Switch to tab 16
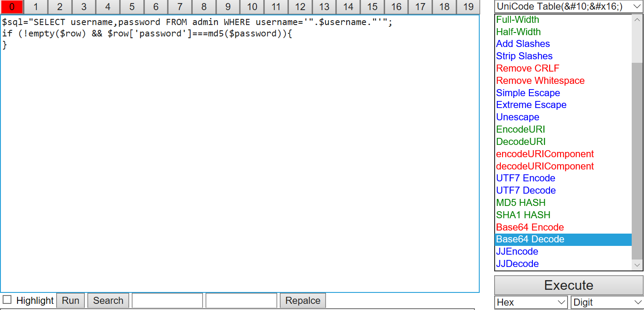This screenshot has width=644, height=310. click(x=396, y=7)
